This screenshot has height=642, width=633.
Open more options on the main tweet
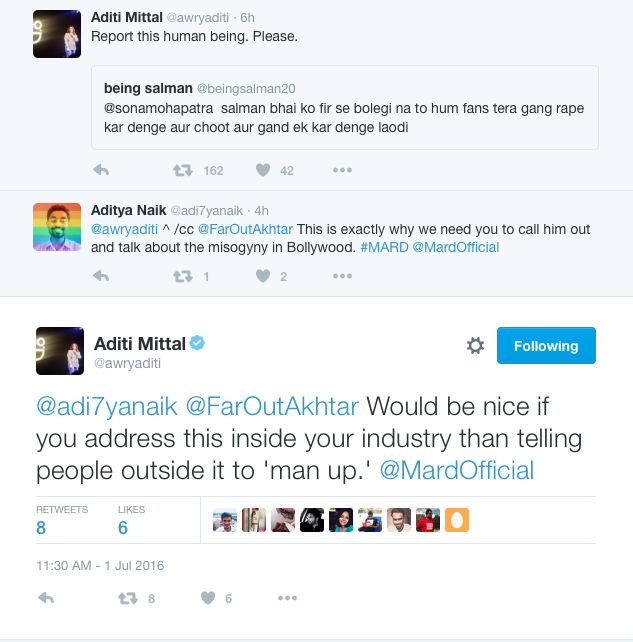(287, 598)
